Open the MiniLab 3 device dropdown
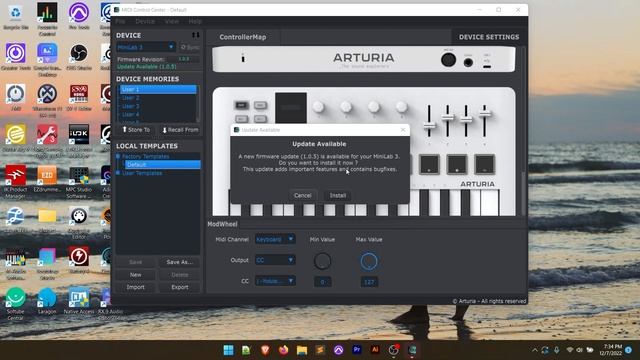 pyautogui.click(x=146, y=47)
